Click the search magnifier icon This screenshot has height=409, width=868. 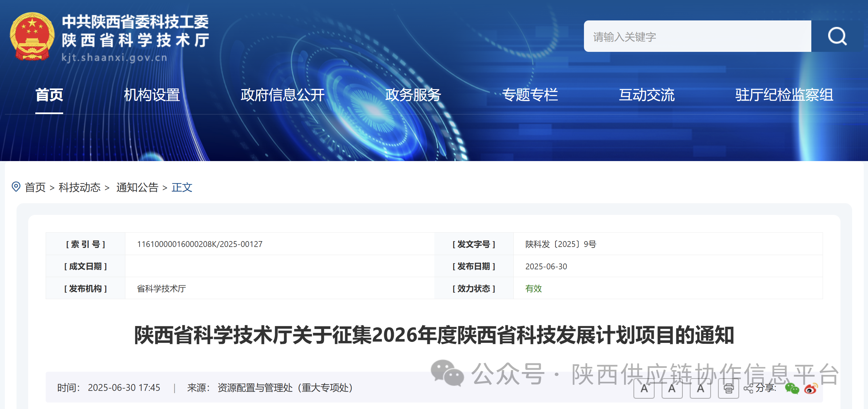837,36
